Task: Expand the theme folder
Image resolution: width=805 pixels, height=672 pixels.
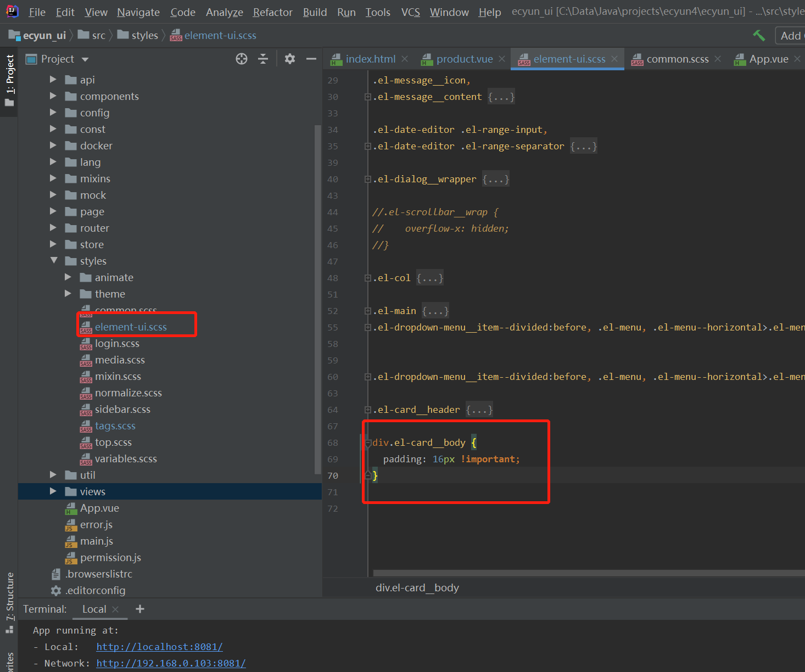Action: [x=68, y=294]
